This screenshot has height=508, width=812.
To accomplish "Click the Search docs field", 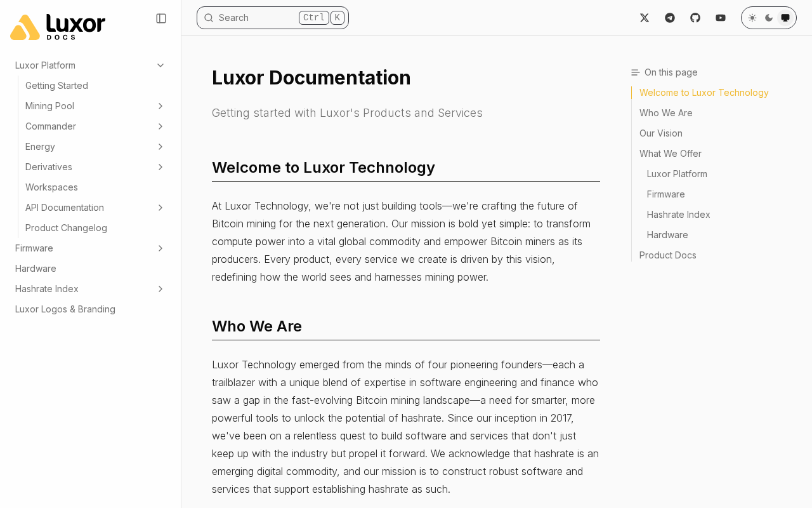I will [273, 18].
